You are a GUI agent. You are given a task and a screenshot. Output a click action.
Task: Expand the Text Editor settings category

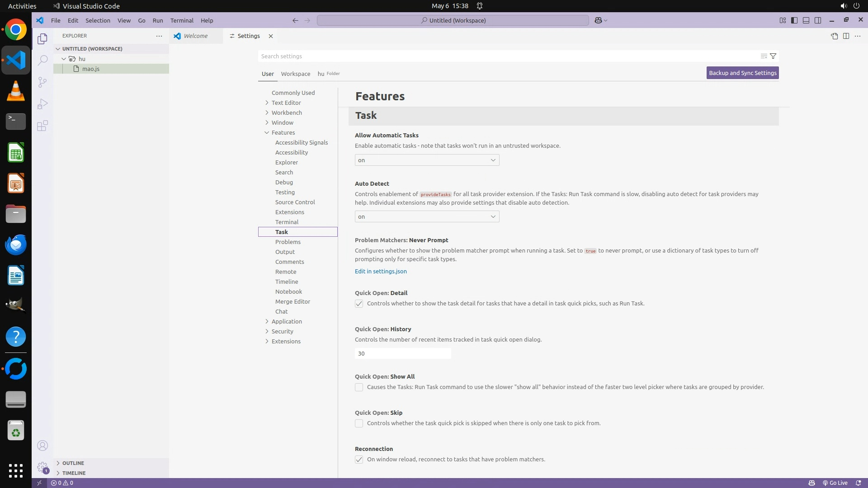[x=286, y=103]
